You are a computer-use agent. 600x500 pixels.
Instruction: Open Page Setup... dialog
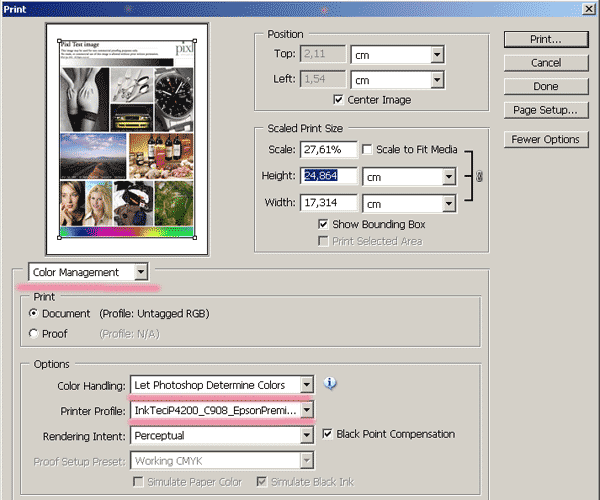(546, 110)
